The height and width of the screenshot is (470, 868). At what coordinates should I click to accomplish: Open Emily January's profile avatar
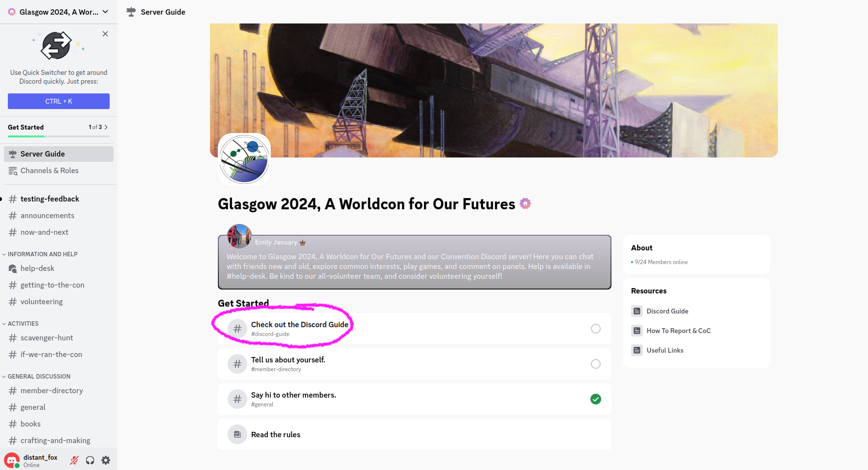[x=239, y=236]
